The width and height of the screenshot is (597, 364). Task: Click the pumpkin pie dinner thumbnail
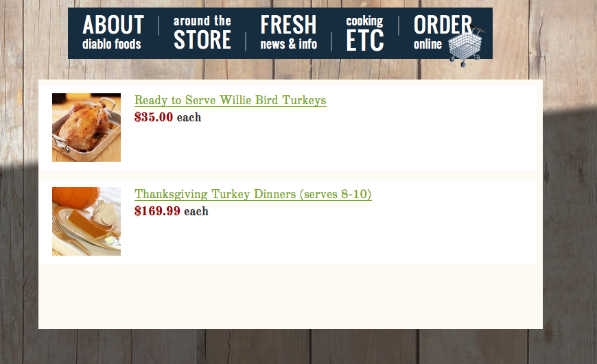86,221
